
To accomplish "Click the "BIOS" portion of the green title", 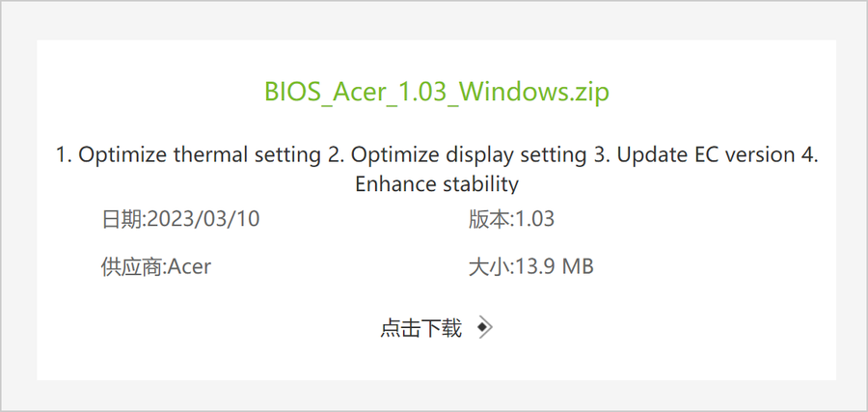I will (x=291, y=92).
